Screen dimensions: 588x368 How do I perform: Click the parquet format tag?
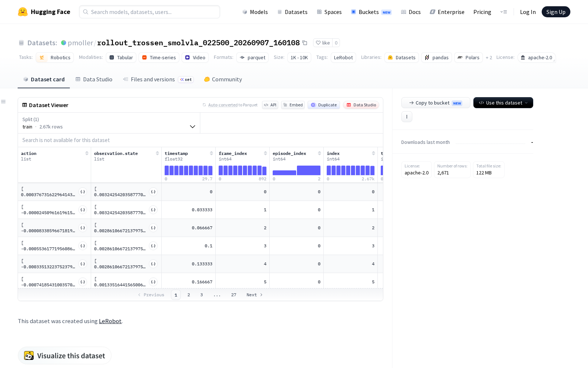tap(252, 57)
